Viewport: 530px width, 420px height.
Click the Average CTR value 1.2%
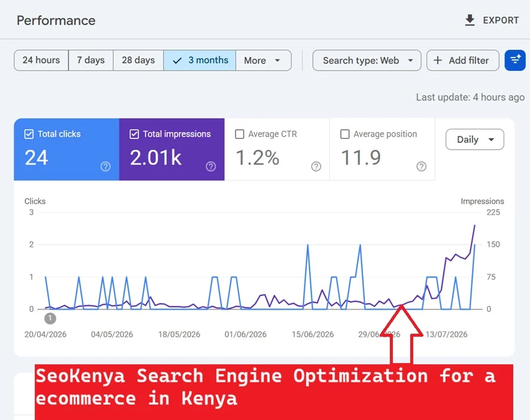point(258,158)
